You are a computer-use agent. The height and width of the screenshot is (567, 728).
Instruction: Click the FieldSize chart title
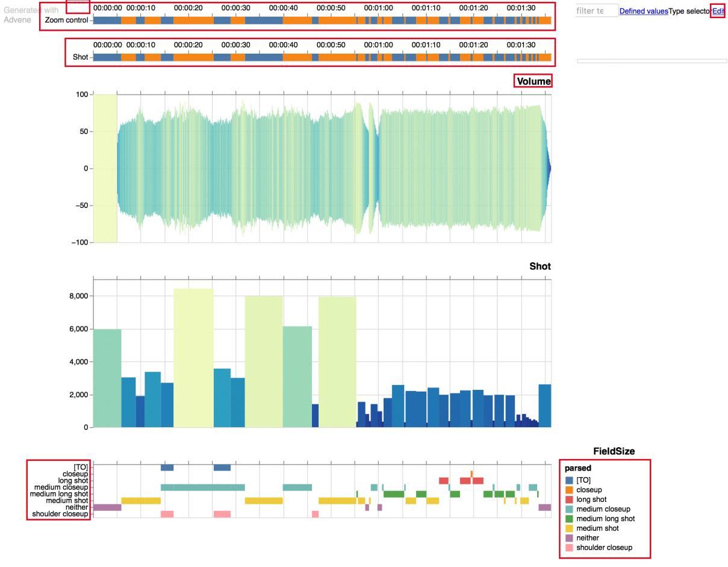pyautogui.click(x=614, y=451)
